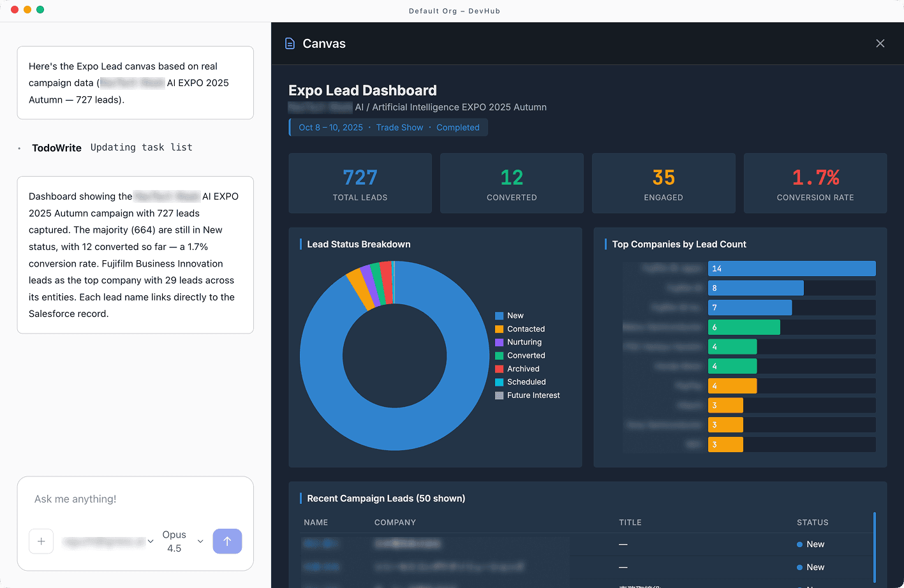Click the 727 Total Leads card
Viewport: 904px width, 588px height.
click(360, 183)
